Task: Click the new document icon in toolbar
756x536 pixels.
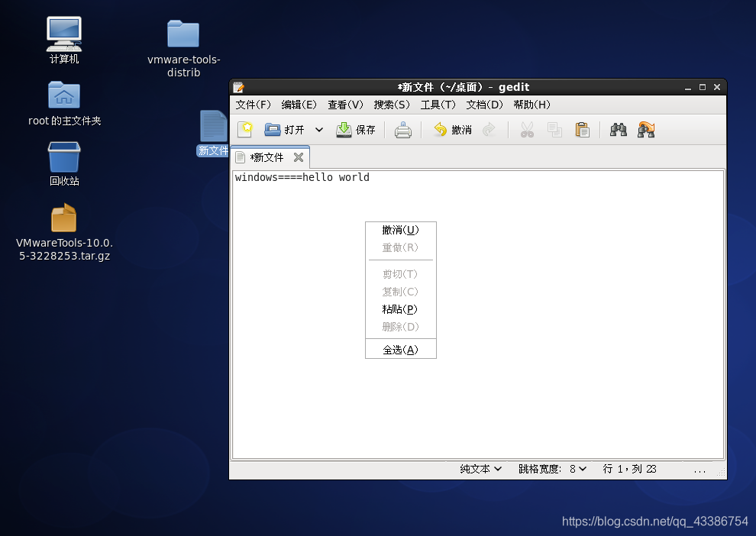Action: [x=245, y=130]
